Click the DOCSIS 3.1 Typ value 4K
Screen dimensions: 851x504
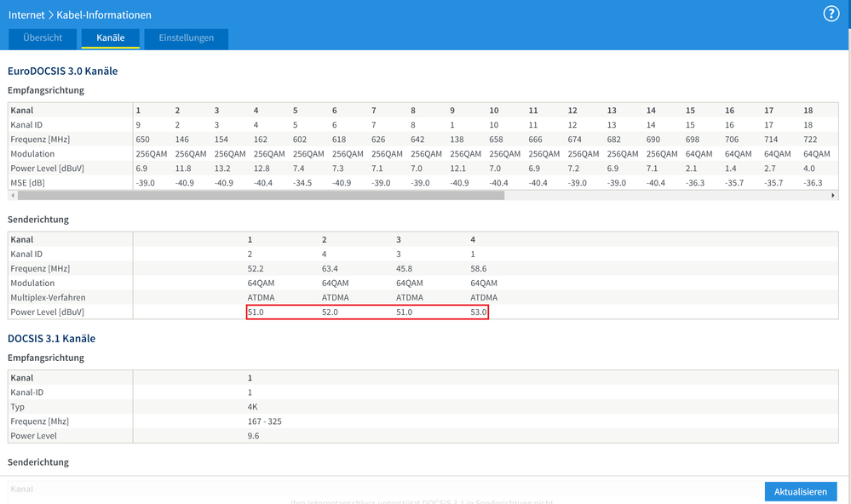(252, 407)
